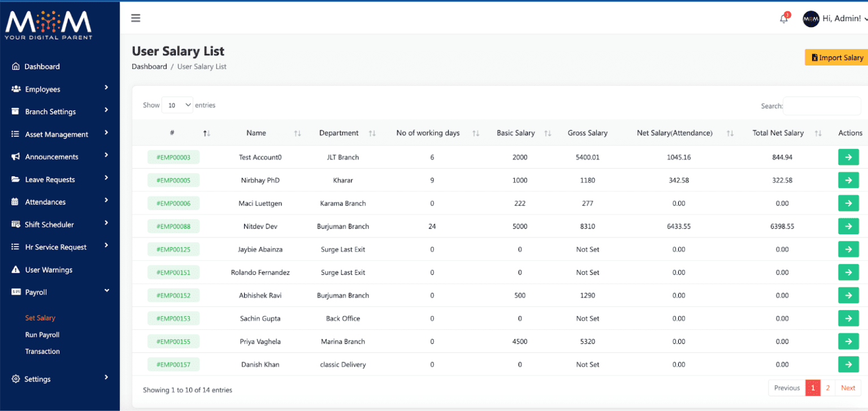Open the Show entries dropdown

coord(177,105)
